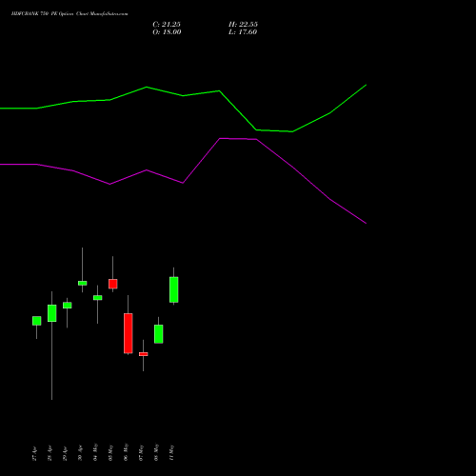Select the 27 Apr date label
The image size is (476, 476).
[x=34, y=453]
